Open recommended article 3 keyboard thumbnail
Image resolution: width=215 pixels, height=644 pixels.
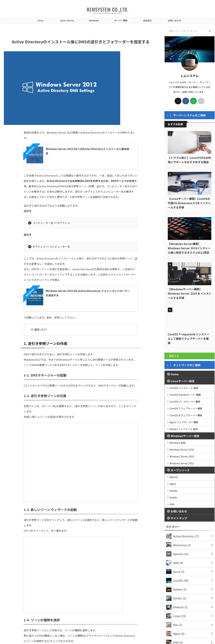[x=190, y=229]
